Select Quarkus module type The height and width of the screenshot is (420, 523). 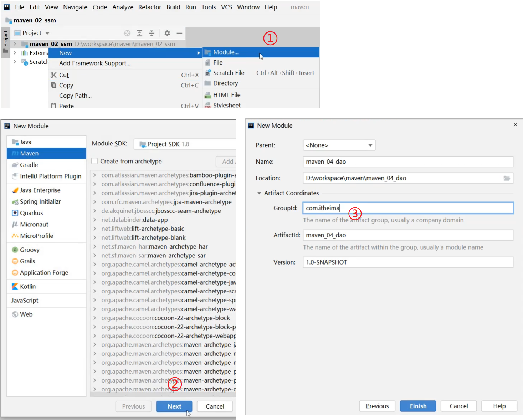pyautogui.click(x=46, y=213)
